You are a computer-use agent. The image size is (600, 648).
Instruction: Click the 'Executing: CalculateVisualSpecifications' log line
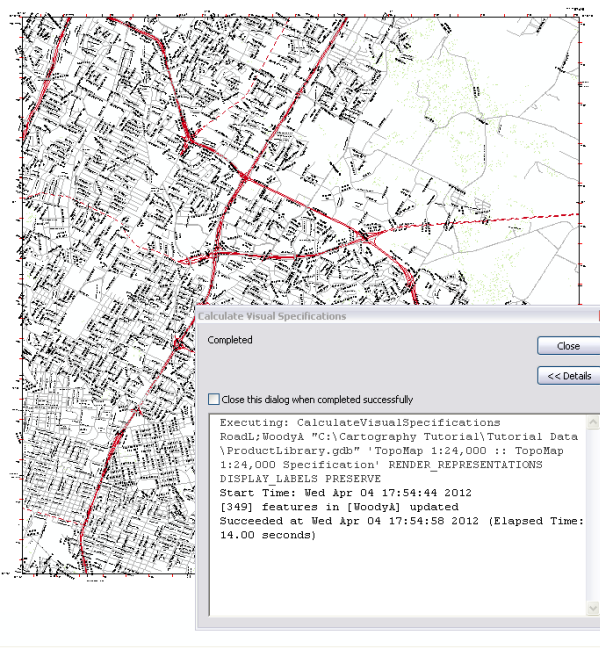[360, 423]
